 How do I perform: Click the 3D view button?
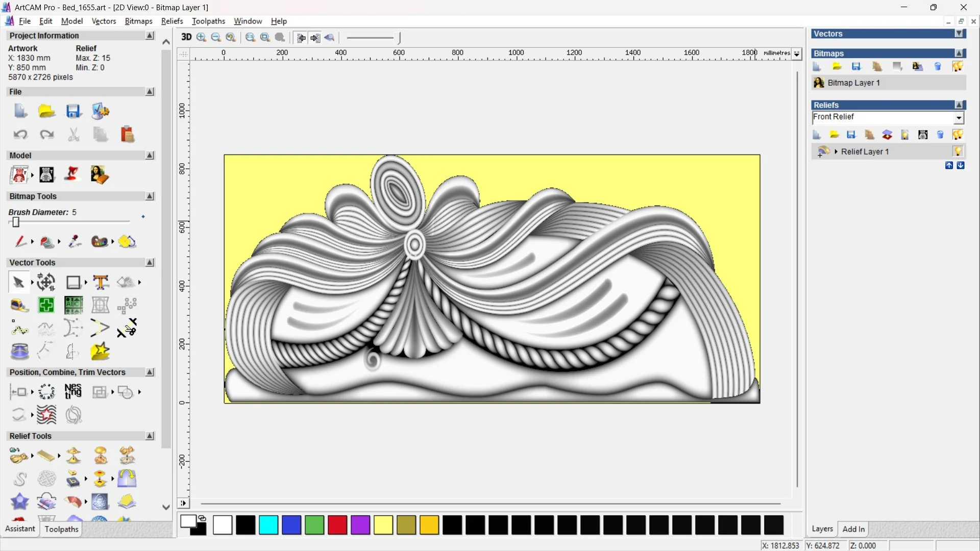tap(186, 37)
